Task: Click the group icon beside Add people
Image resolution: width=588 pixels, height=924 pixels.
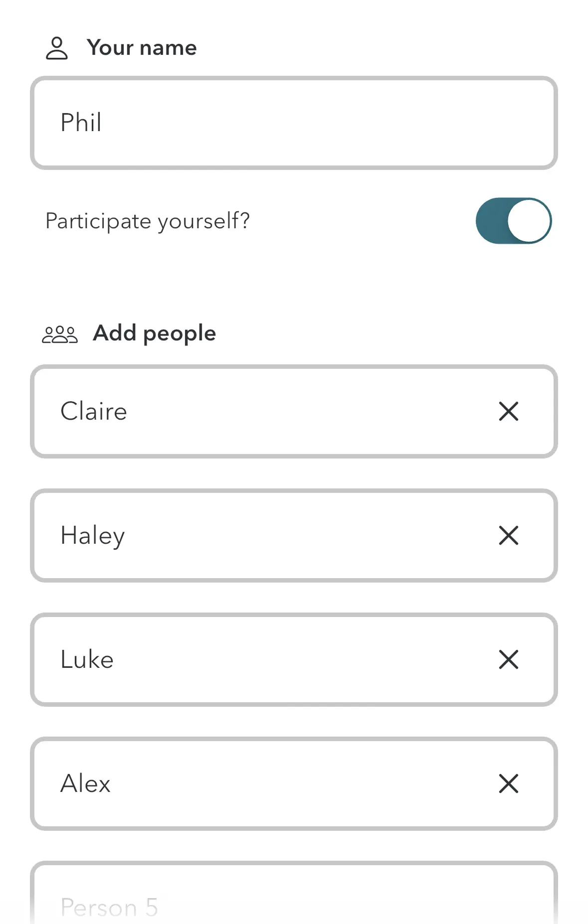Action: point(60,334)
